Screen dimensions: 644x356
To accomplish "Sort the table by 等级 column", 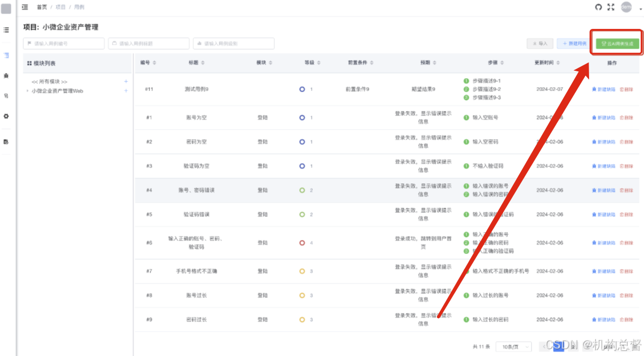I will click(319, 62).
